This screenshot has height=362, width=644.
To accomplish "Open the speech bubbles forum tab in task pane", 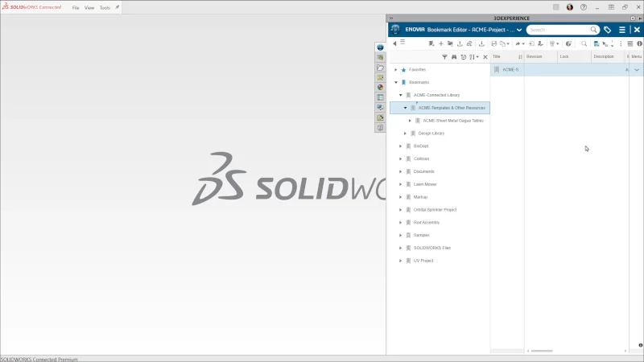I will coord(380,108).
